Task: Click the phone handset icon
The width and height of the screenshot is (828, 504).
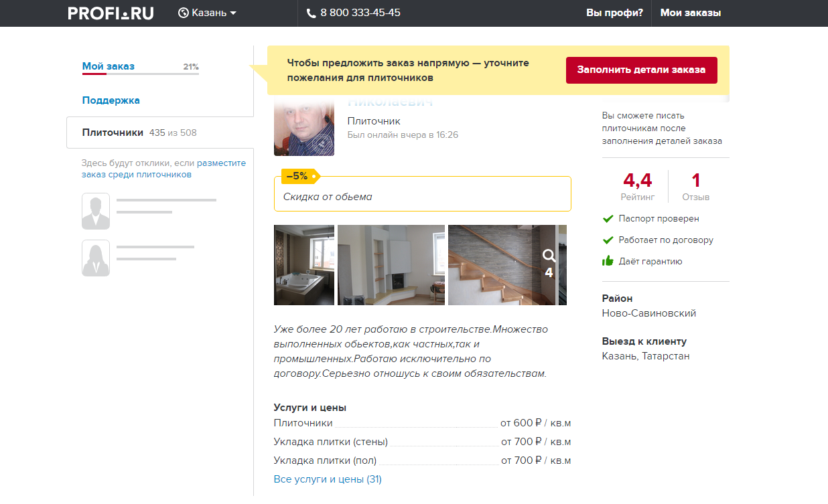Action: [311, 13]
